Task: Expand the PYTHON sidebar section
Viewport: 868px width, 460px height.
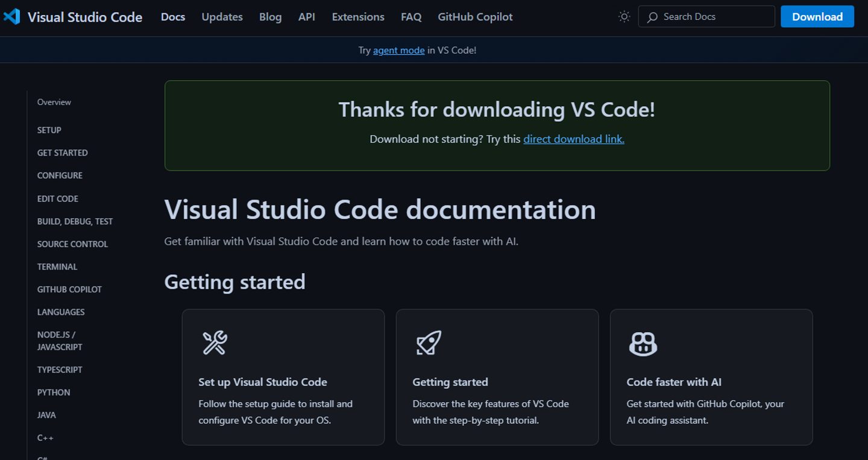Action: point(54,392)
